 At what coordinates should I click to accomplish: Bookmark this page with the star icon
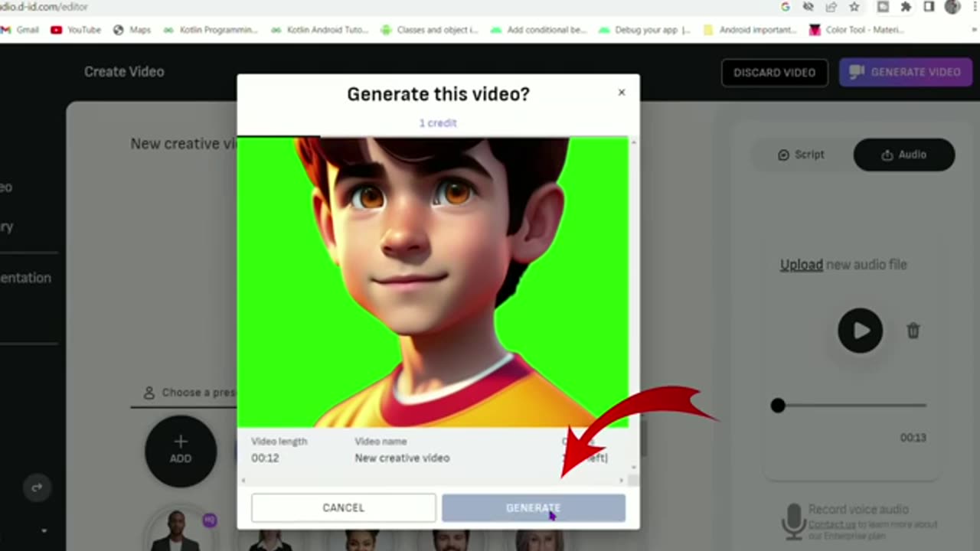(x=854, y=7)
